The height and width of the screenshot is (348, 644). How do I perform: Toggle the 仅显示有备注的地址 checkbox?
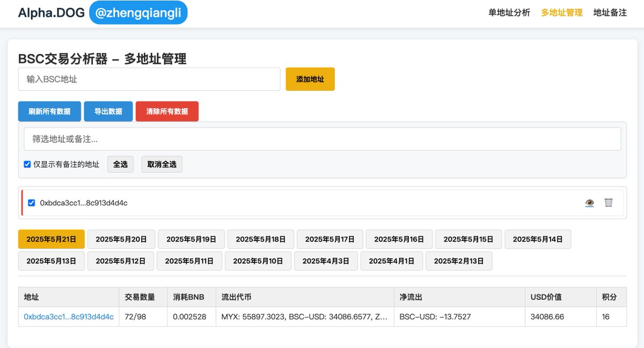pyautogui.click(x=27, y=164)
